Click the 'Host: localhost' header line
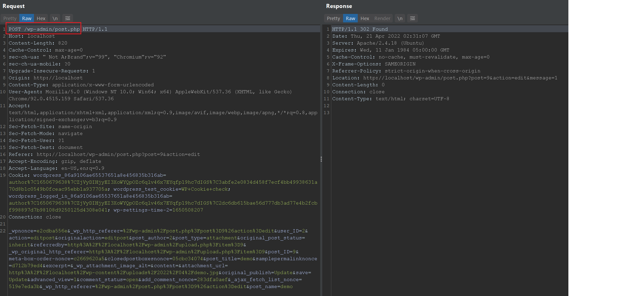Viewport: 644px width, 296px height. (x=32, y=36)
